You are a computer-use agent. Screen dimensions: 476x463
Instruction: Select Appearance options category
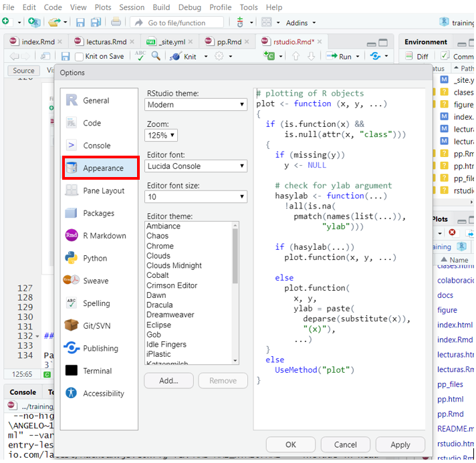pyautogui.click(x=100, y=168)
